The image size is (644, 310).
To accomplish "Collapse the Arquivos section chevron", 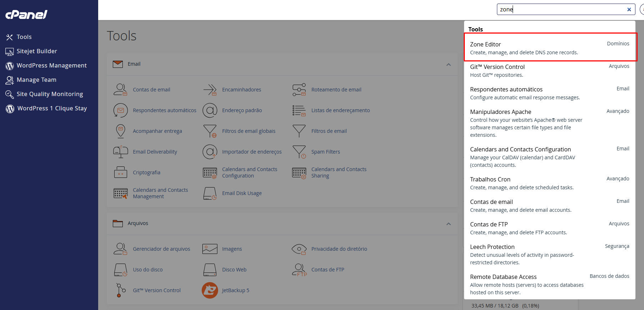I will pyautogui.click(x=448, y=224).
